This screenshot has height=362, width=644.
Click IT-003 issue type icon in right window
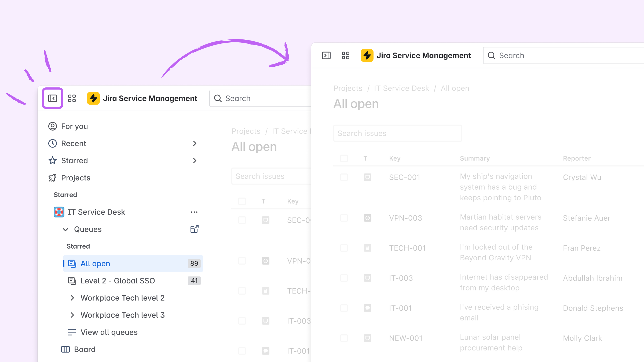(368, 278)
